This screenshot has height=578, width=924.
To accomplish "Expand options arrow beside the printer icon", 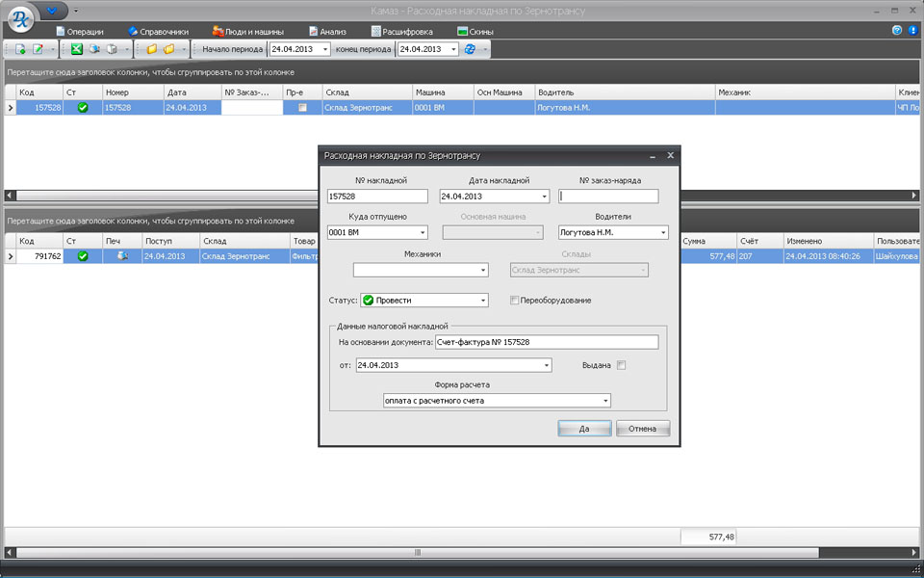I will point(126,50).
